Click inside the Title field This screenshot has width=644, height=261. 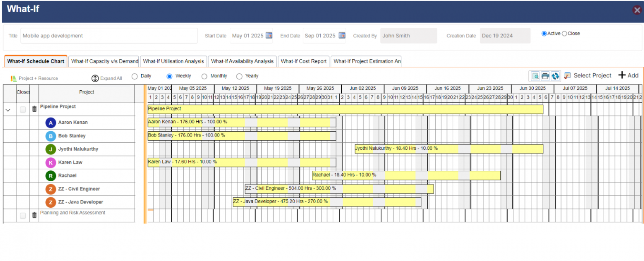[x=109, y=36]
